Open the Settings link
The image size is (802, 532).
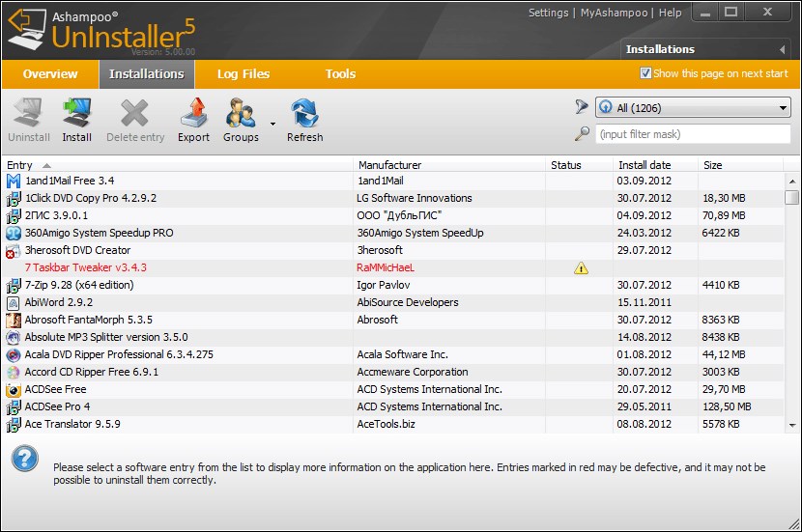548,13
